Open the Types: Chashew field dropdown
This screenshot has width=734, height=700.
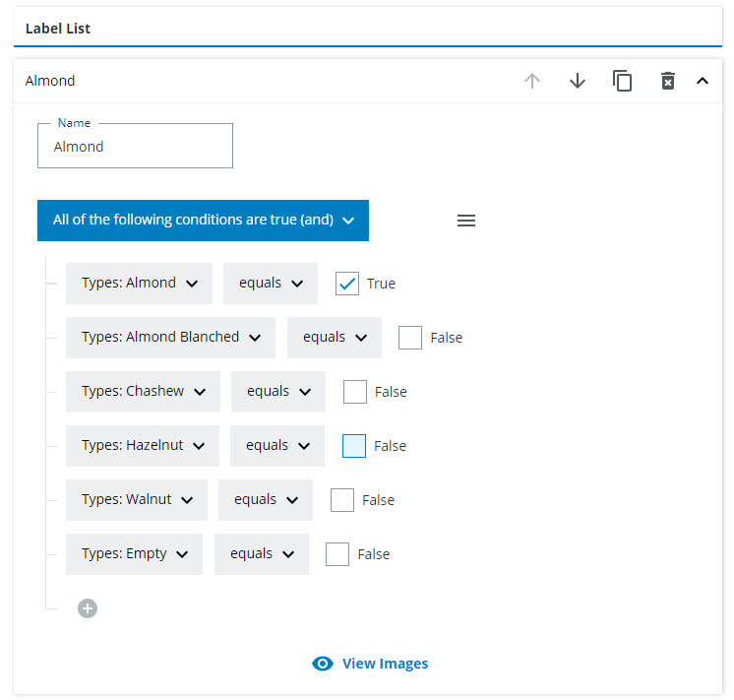point(143,392)
